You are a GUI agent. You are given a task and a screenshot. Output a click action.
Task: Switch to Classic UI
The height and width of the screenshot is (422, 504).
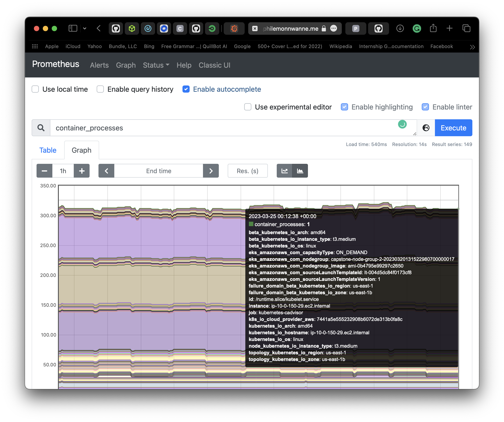[x=214, y=65]
